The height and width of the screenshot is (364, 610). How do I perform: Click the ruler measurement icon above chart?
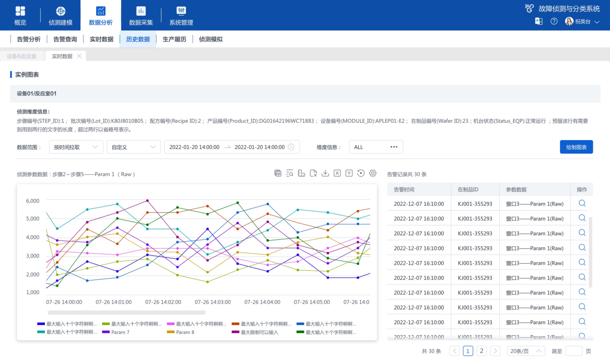coord(302,173)
